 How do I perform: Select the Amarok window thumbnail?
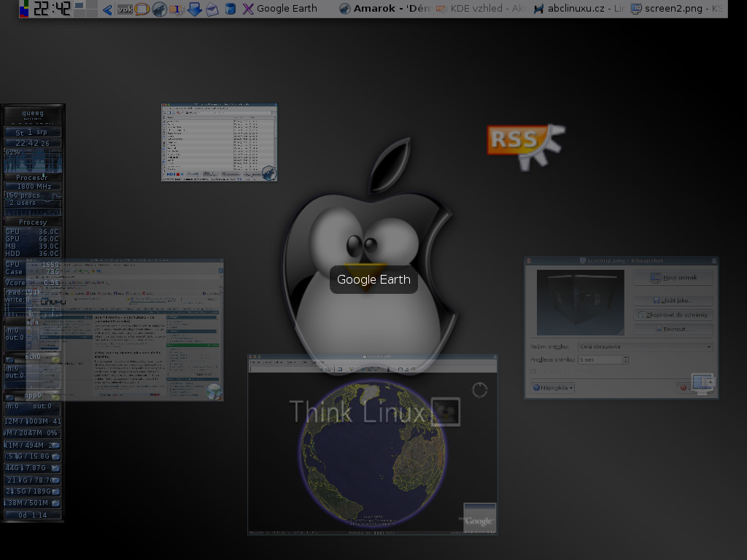[219, 142]
